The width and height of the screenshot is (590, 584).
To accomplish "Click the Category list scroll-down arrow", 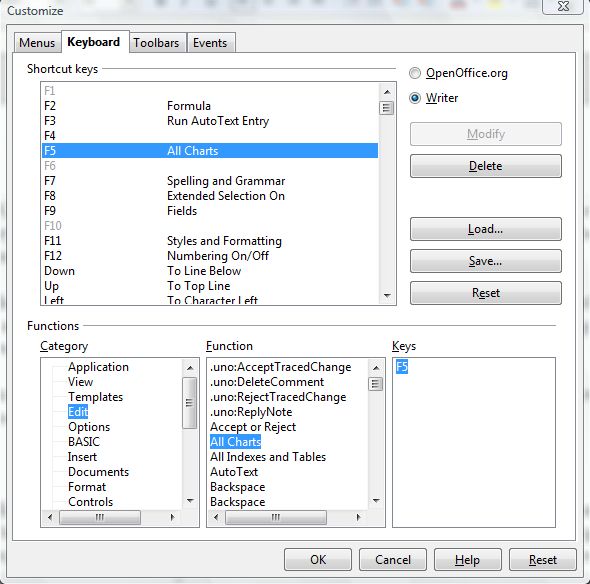I will coord(190,500).
